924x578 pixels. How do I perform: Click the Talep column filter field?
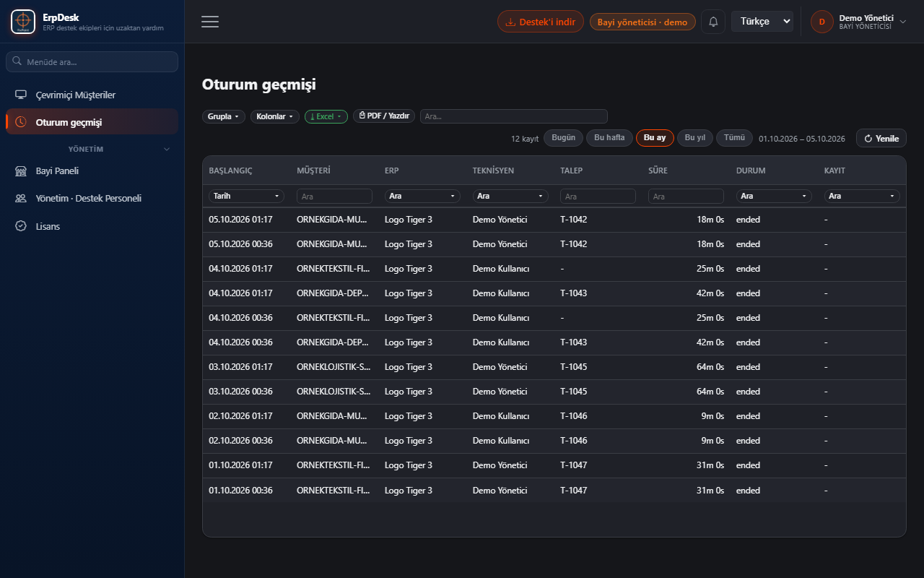coord(598,196)
